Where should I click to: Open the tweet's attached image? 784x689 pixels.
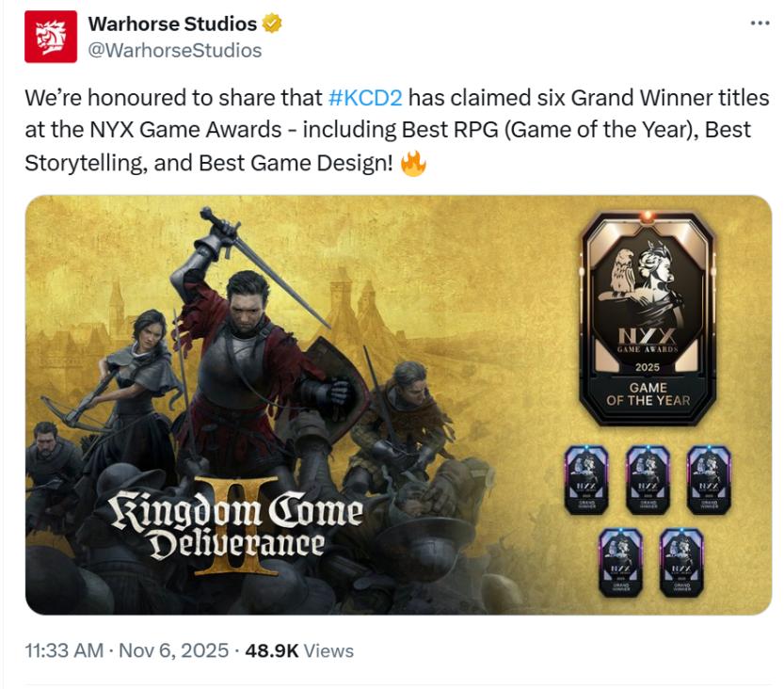tap(398, 405)
